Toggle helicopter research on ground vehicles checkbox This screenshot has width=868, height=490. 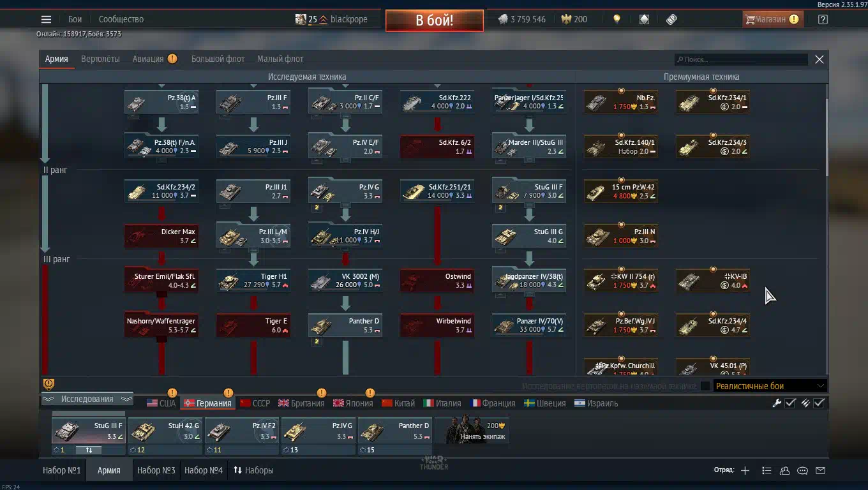coord(705,386)
